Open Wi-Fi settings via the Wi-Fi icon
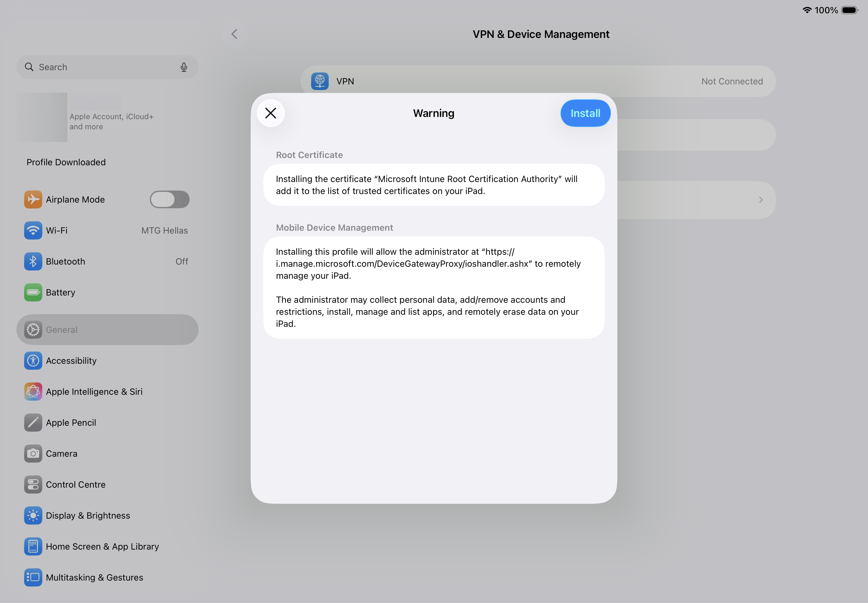 [x=33, y=230]
